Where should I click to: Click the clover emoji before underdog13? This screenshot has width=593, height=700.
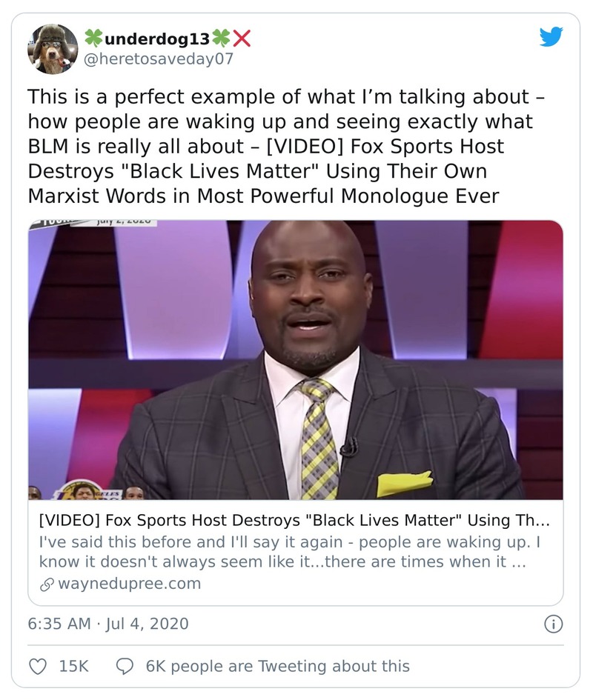(x=93, y=37)
